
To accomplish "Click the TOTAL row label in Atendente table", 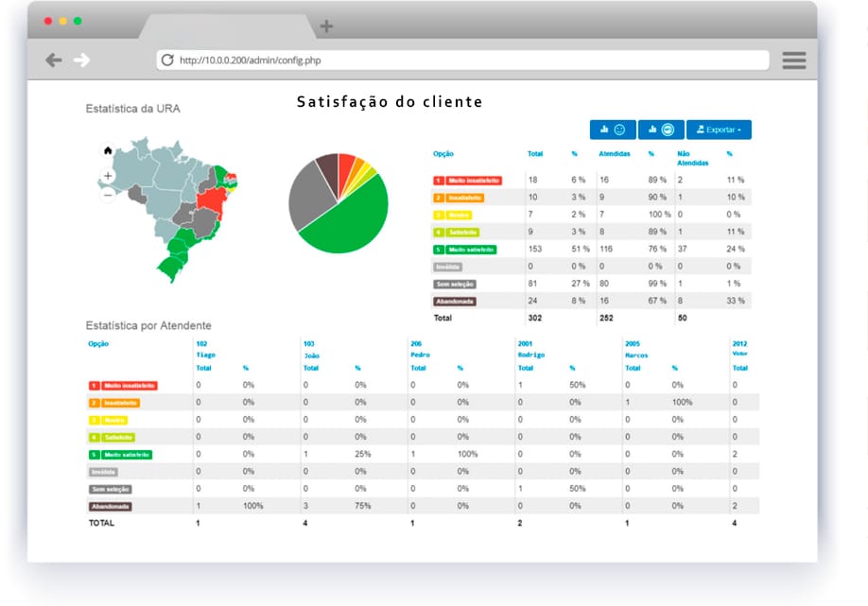I will 101,523.
